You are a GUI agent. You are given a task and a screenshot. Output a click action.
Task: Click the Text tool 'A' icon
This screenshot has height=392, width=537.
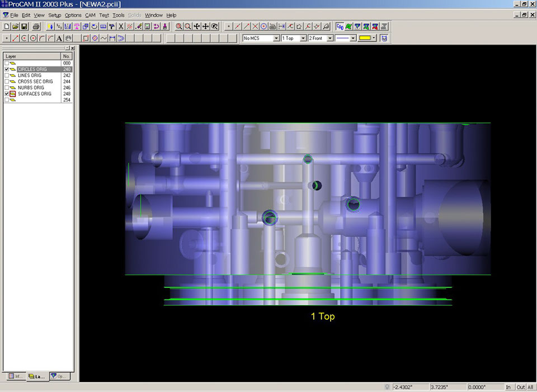point(59,39)
